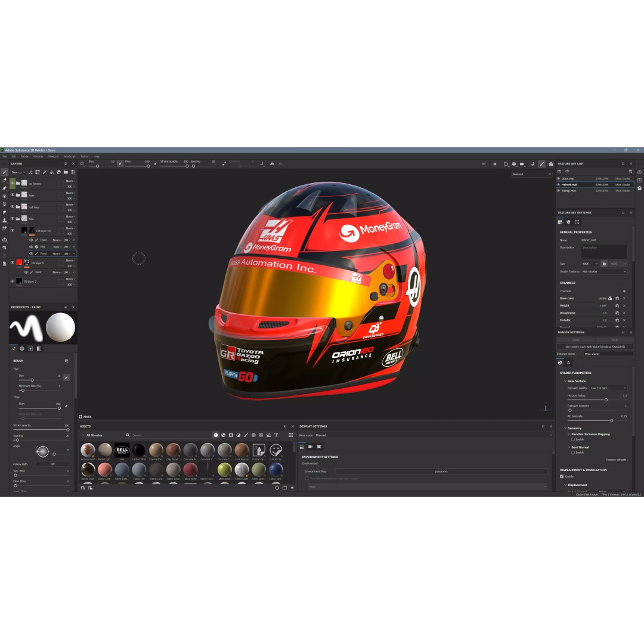Open the trash icon to delete selected layer
644x644 pixels.
73,172
